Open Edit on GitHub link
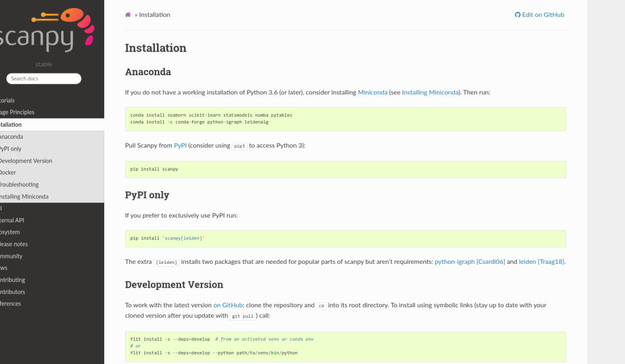The height and width of the screenshot is (364, 625). 540,14
